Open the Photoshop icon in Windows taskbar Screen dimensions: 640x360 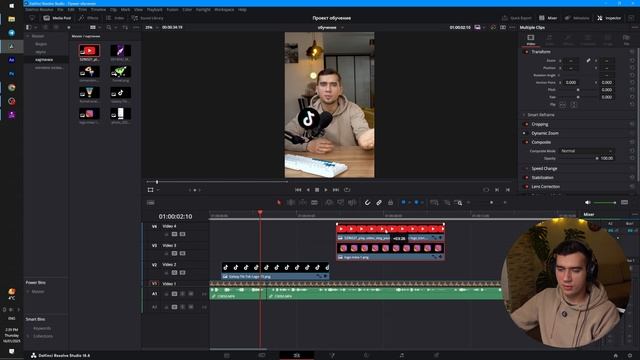pyautogui.click(x=11, y=74)
